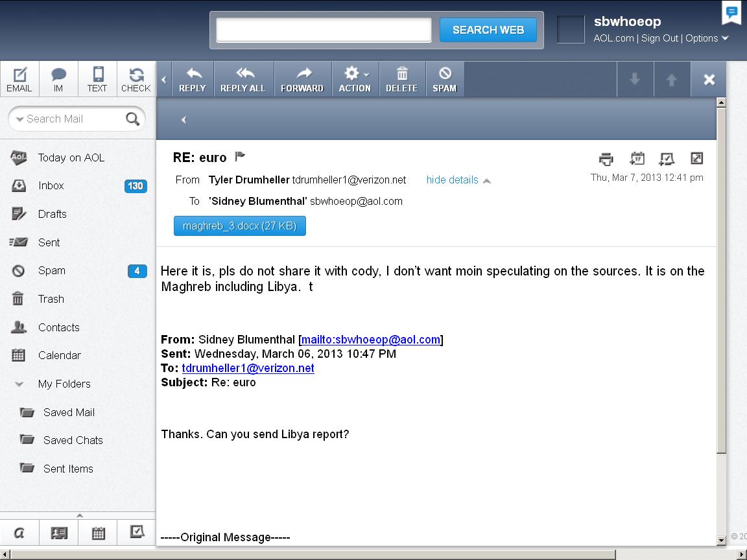Screen dimensions: 747x560
Task: Delete the open email
Action: [x=401, y=79]
